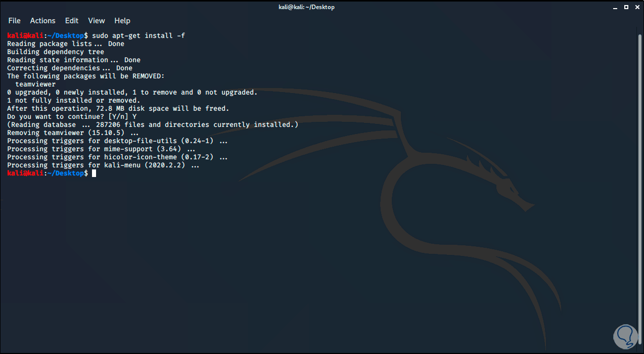The width and height of the screenshot is (644, 354).
Task: Click 'Do you want to continue? [Y/n] Y' line
Action: 72,116
